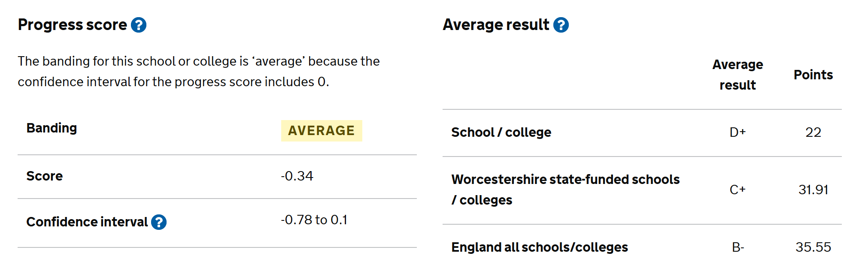The height and width of the screenshot is (268, 868).
Task: Click the Points column header
Action: (813, 75)
